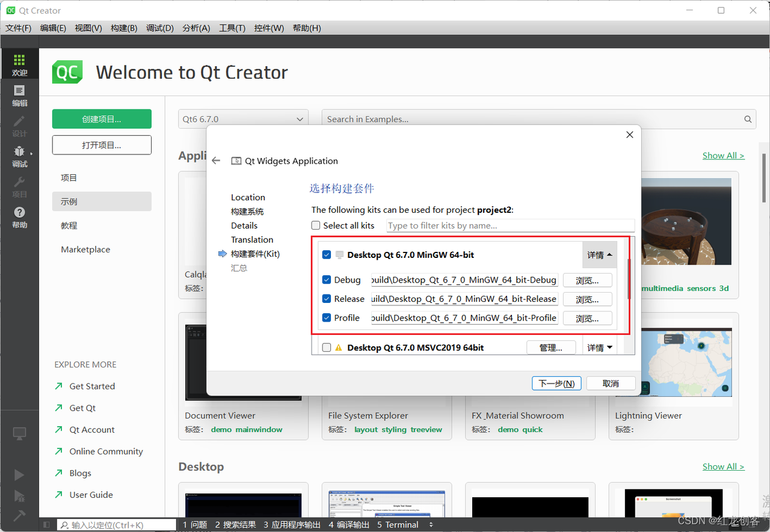Expand the MSVC2019 kit 详情 details
770x532 pixels.
(600, 347)
